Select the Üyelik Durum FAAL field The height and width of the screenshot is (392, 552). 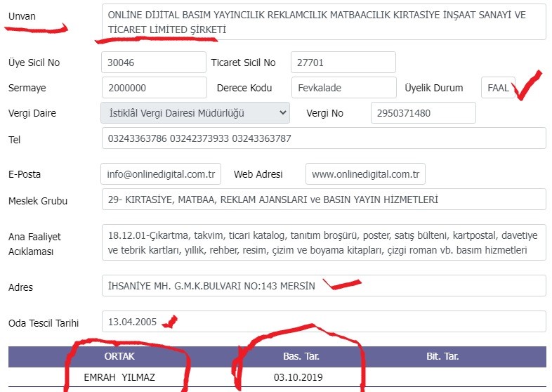[x=499, y=88]
